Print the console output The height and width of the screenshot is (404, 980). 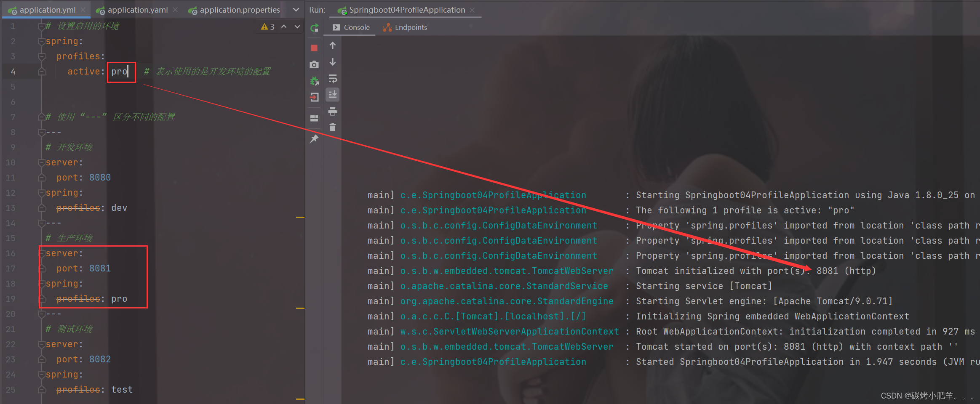(x=333, y=111)
